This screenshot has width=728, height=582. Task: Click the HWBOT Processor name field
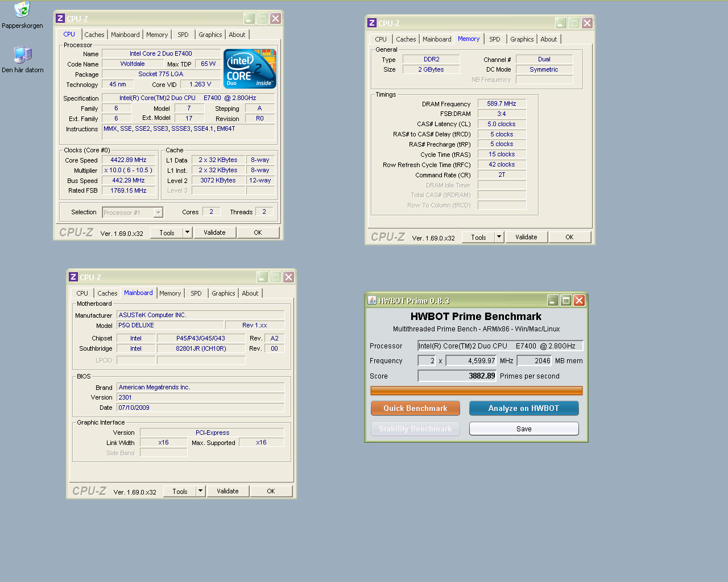point(500,346)
